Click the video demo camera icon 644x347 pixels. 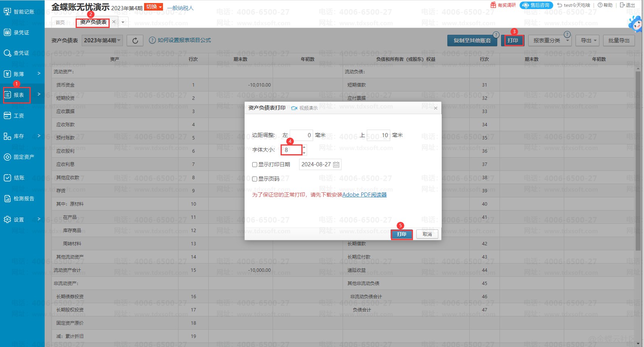[294, 108]
